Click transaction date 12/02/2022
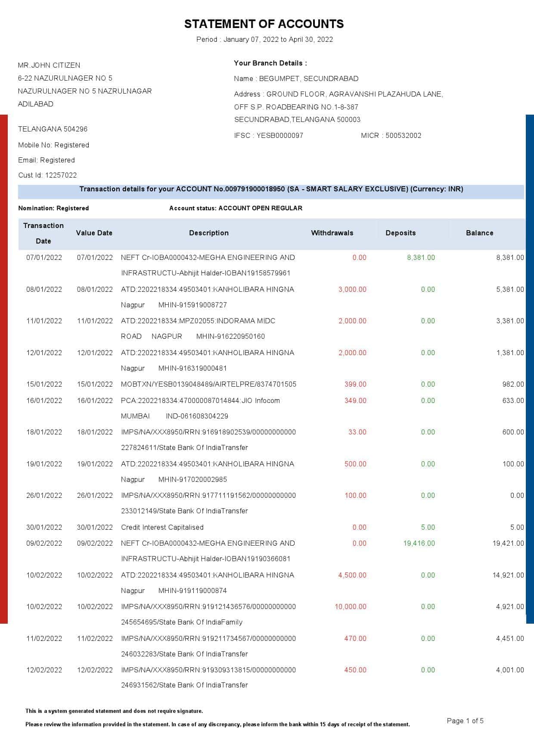Viewport: 534px width, 756px height. coord(44,670)
